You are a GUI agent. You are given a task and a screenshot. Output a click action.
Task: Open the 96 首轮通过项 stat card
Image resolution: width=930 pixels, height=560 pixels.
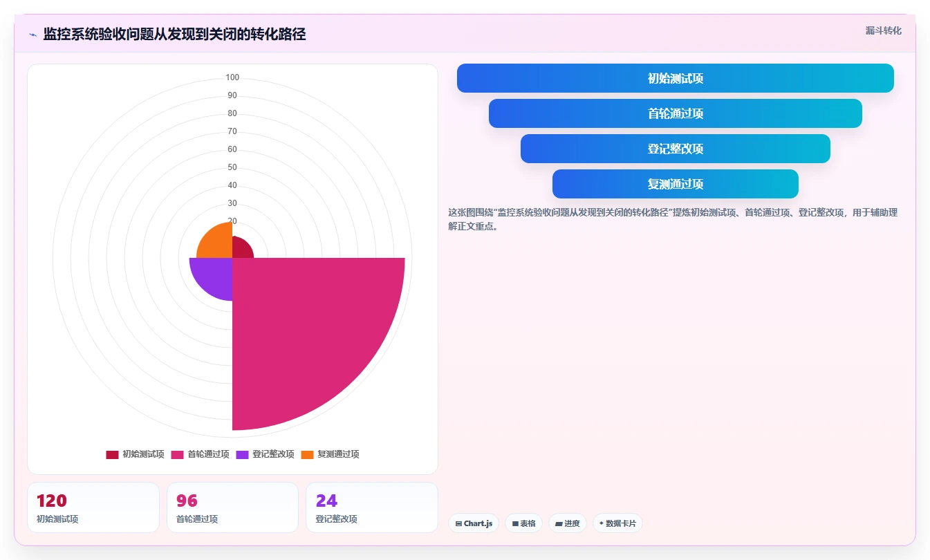pos(232,507)
